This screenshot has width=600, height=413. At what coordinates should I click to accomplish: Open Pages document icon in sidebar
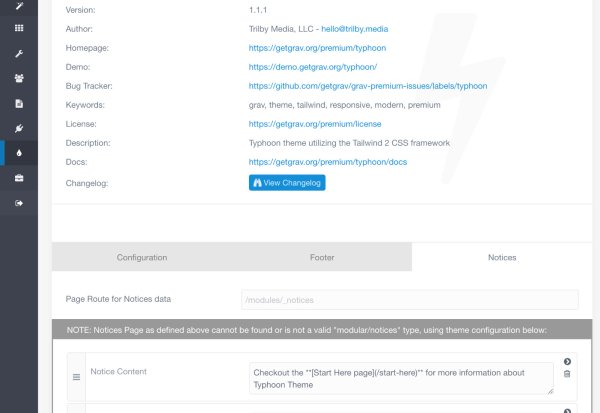[x=19, y=103]
